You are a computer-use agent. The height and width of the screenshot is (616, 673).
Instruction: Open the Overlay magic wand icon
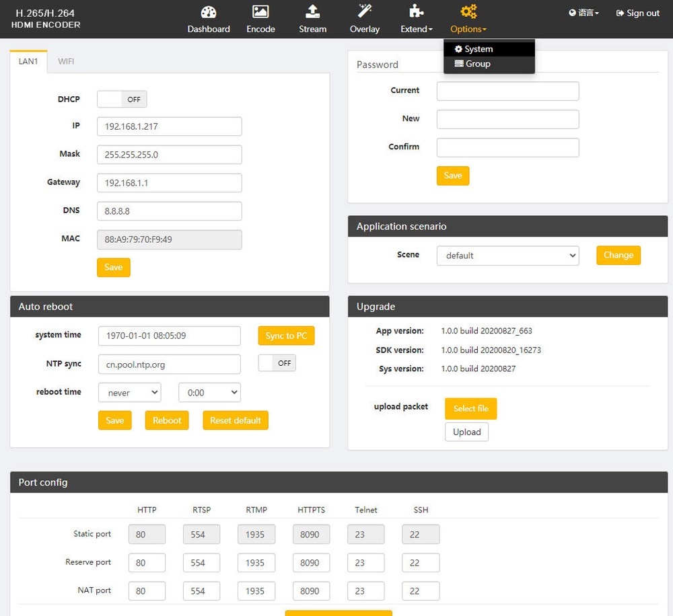[364, 11]
